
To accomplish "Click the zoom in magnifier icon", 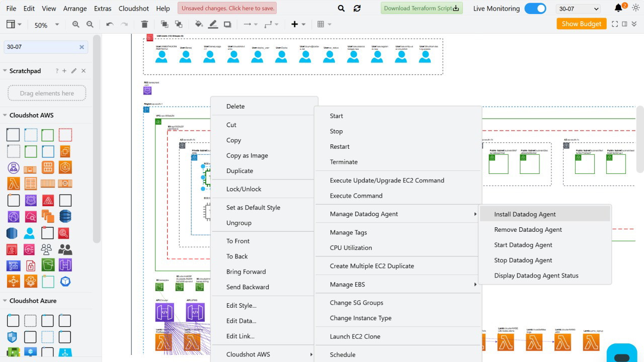I will pos(76,24).
